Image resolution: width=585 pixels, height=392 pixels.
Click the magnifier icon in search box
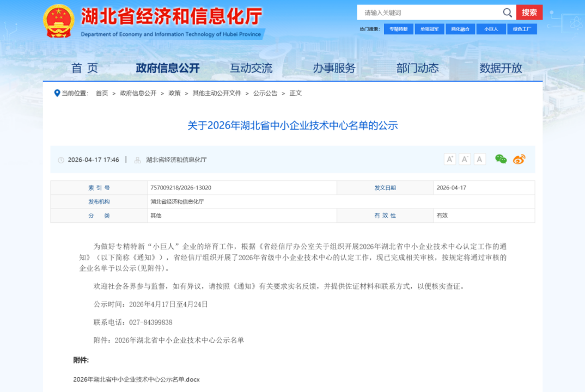coord(507,13)
